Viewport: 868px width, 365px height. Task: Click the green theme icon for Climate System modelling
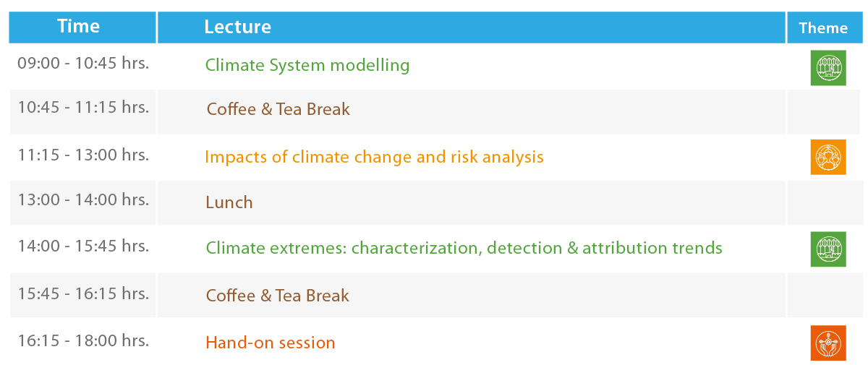click(x=827, y=68)
